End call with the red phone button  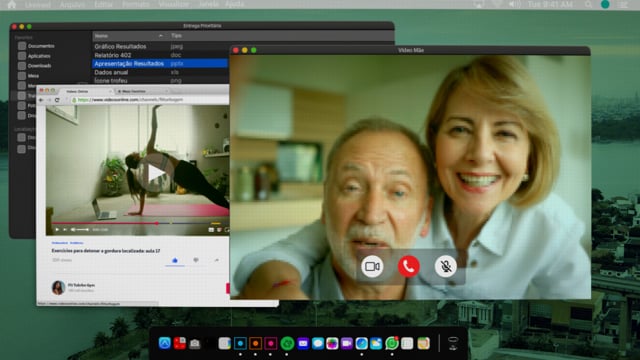coord(409,267)
